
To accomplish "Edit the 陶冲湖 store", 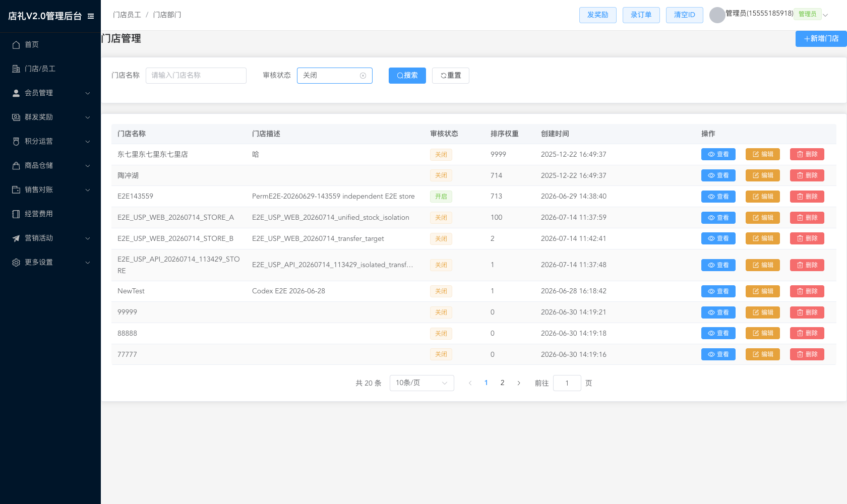I will pyautogui.click(x=763, y=175).
